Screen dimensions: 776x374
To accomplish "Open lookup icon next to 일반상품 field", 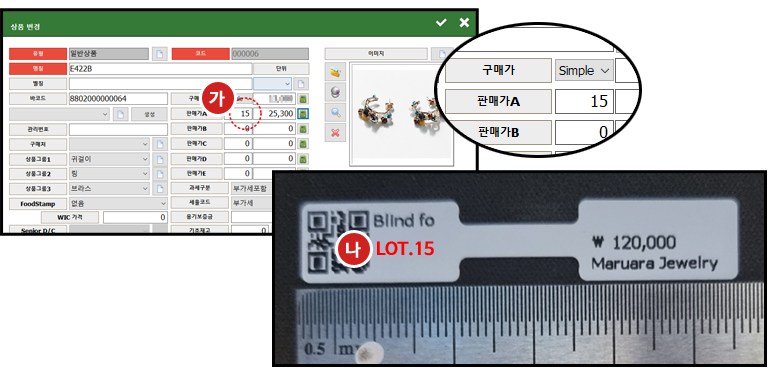I will [x=159, y=54].
